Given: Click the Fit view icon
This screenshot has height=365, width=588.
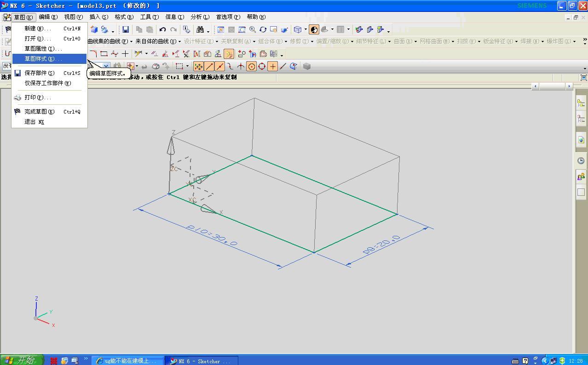Looking at the screenshot, I should [x=220, y=29].
